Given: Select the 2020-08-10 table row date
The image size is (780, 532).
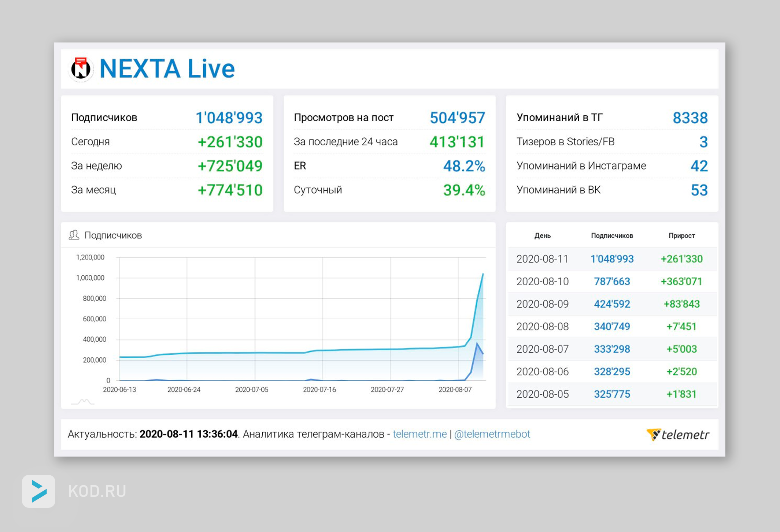Looking at the screenshot, I should click(x=543, y=281).
